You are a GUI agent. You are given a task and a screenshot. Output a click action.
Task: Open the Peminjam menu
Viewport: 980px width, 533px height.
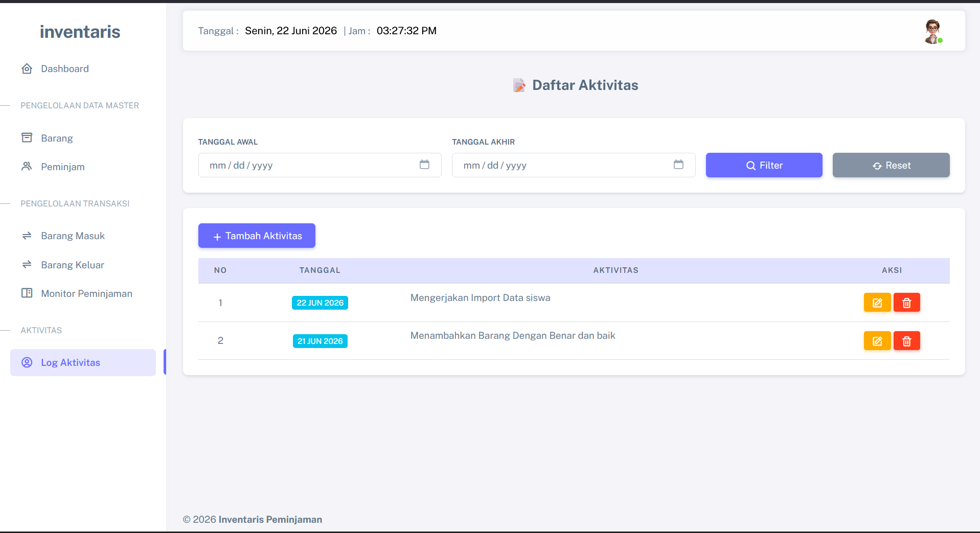tap(83, 167)
